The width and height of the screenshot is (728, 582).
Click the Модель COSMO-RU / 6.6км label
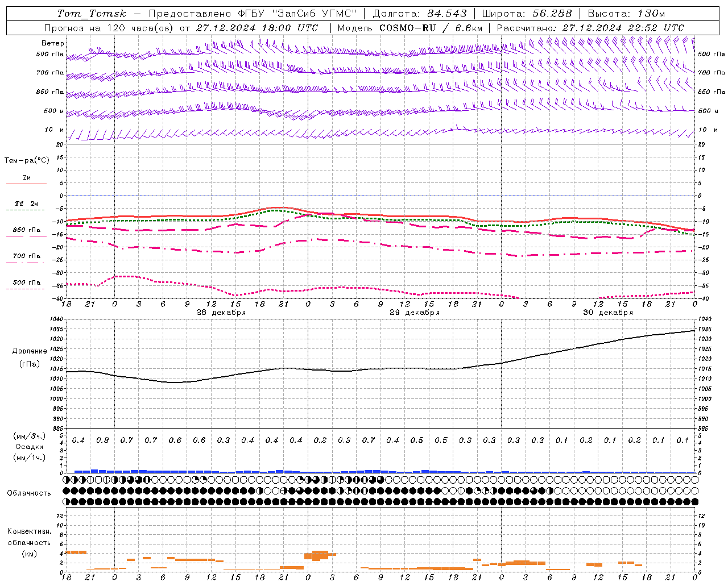pyautogui.click(x=410, y=28)
